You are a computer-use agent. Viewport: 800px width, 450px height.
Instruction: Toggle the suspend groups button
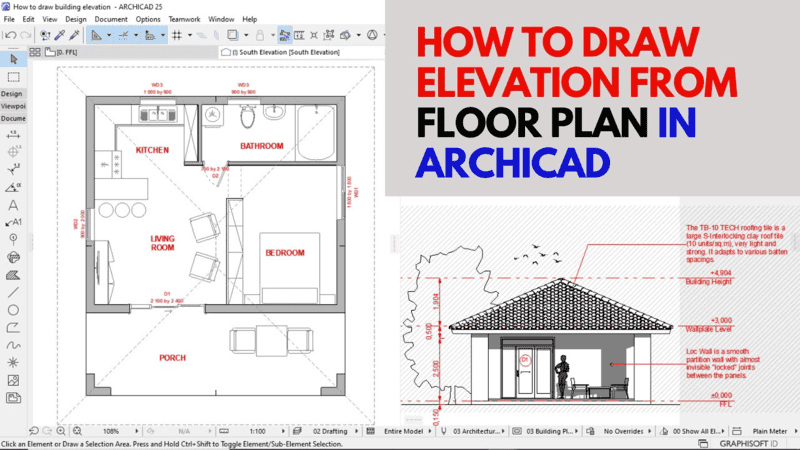point(285,35)
